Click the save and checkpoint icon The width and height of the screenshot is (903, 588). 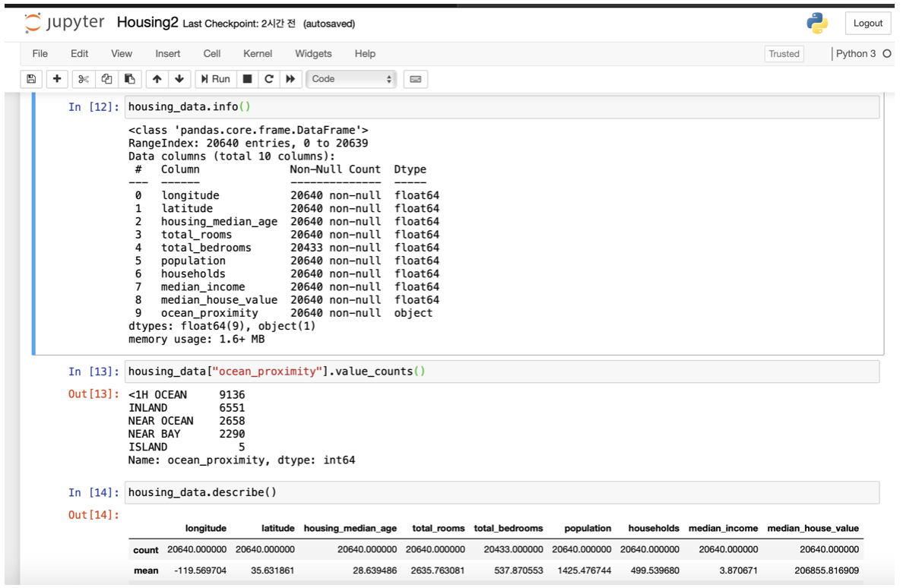point(32,79)
